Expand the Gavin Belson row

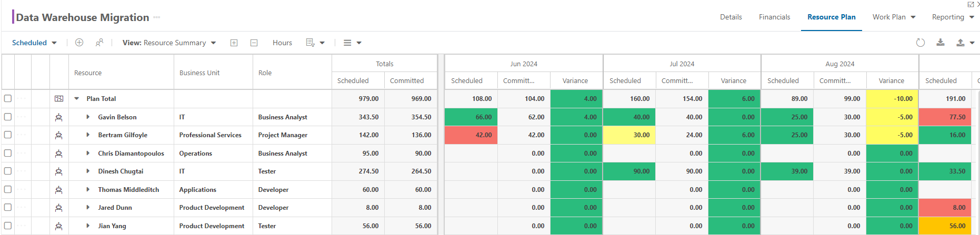pyautogui.click(x=88, y=117)
